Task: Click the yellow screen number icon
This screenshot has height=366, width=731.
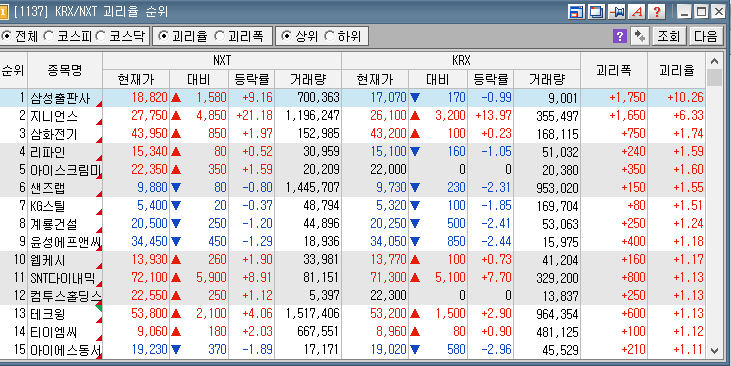Action: [4, 12]
